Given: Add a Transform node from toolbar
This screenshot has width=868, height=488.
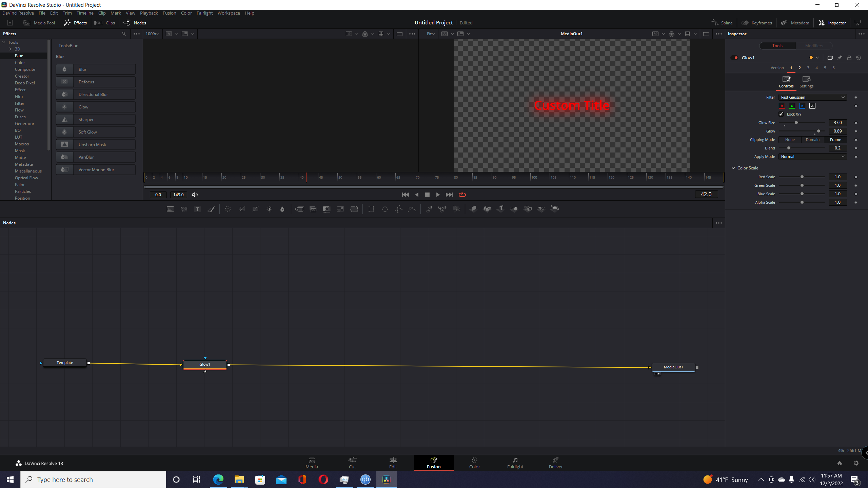Looking at the screenshot, I should [354, 209].
